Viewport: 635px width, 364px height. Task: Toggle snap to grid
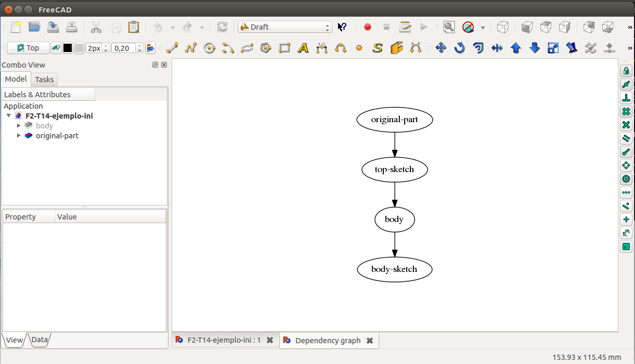click(626, 111)
